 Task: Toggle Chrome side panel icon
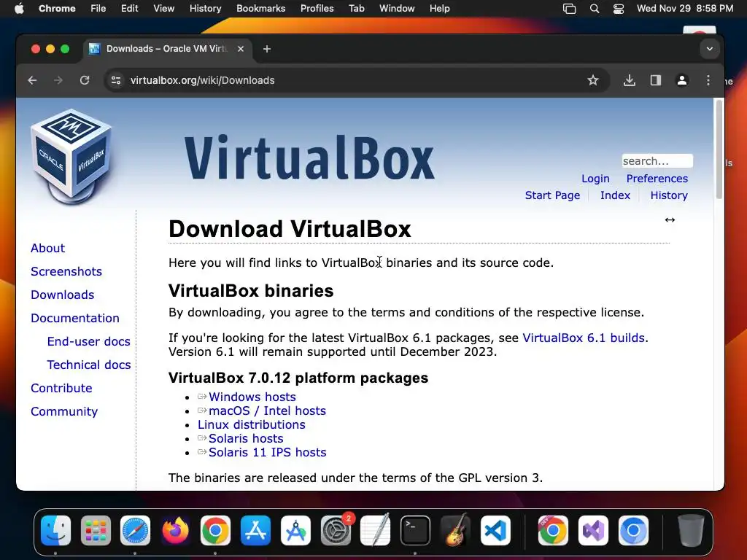coord(656,80)
